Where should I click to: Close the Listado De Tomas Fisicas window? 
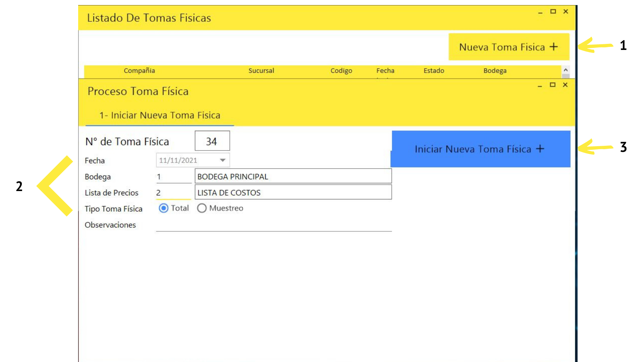click(566, 11)
